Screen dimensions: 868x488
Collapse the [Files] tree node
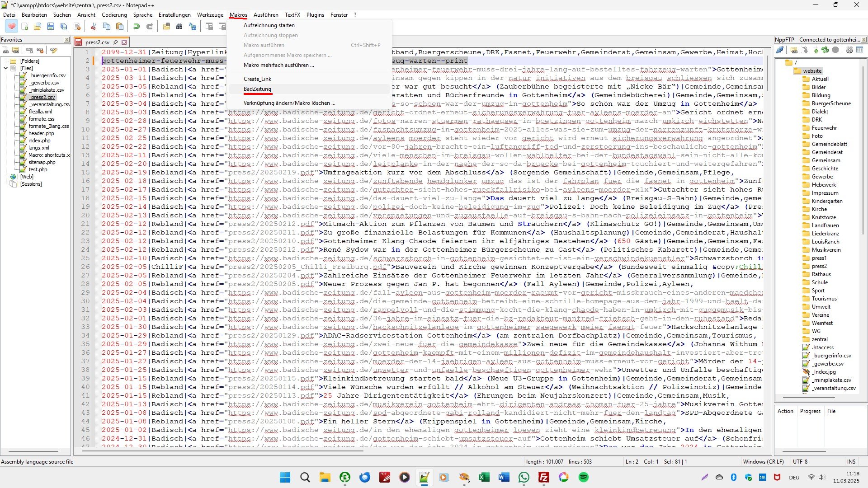pos(5,68)
